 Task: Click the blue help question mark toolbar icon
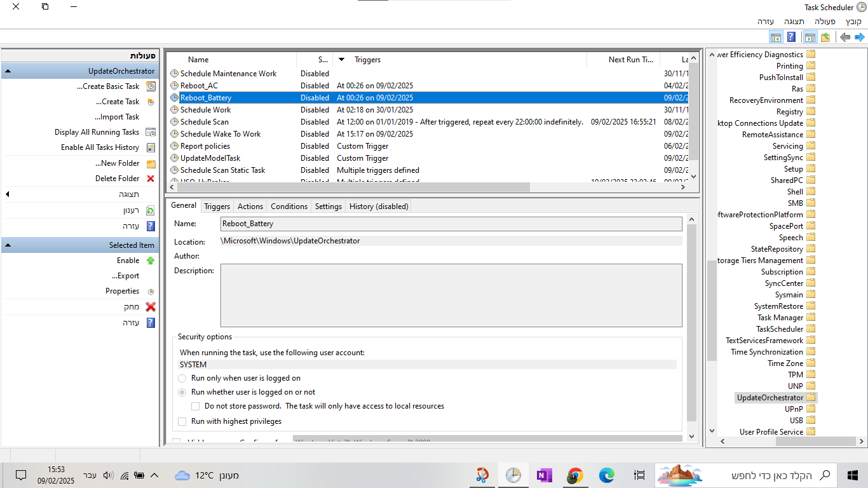[791, 37]
